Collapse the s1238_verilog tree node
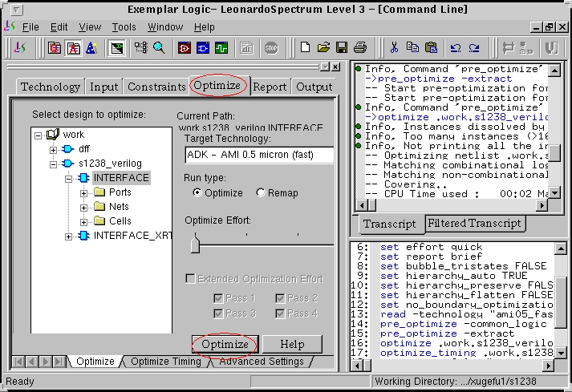Screen dimensions: 572x392 pos(53,164)
